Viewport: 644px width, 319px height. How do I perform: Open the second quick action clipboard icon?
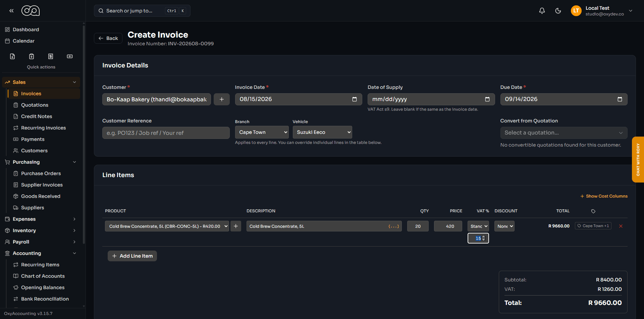pyautogui.click(x=32, y=56)
